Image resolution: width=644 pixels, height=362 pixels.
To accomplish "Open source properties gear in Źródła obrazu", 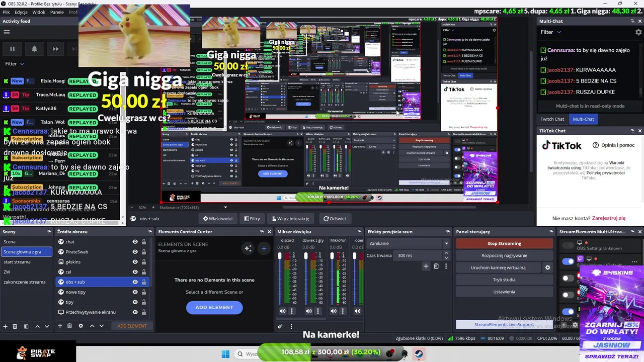I will 80,326.
